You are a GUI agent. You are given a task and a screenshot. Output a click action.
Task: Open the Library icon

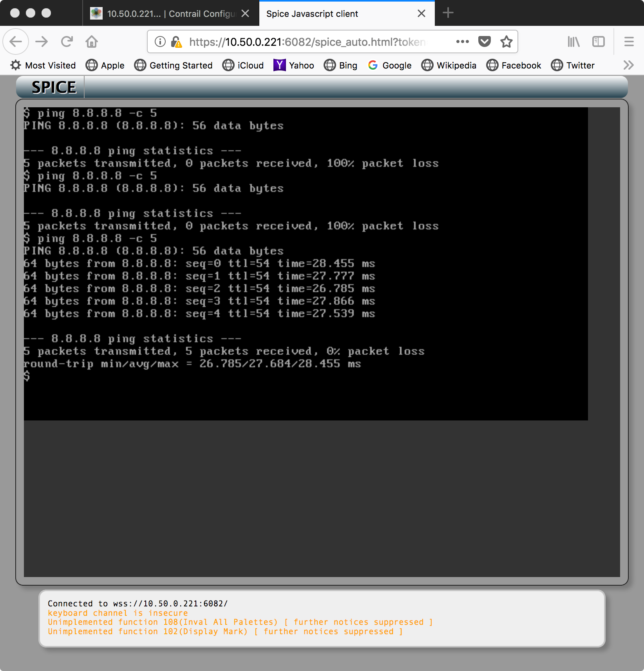coord(573,41)
